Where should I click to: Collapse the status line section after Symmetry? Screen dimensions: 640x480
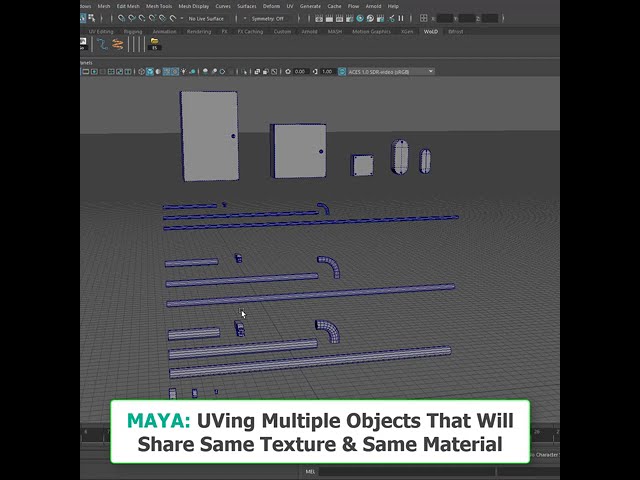299,18
